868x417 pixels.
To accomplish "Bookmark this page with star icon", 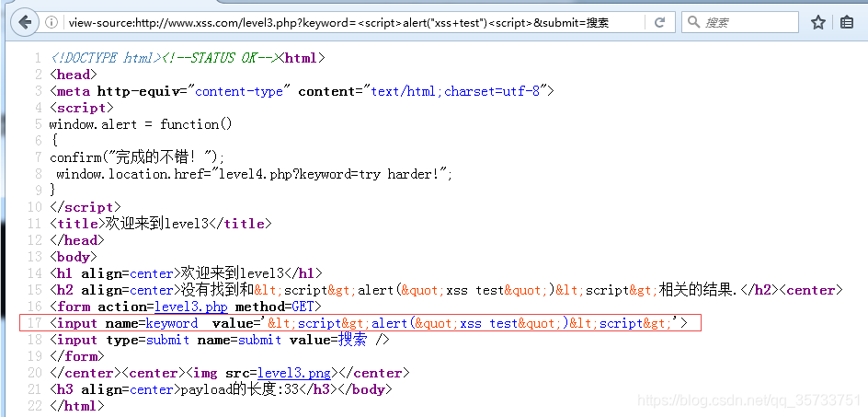I will 818,22.
